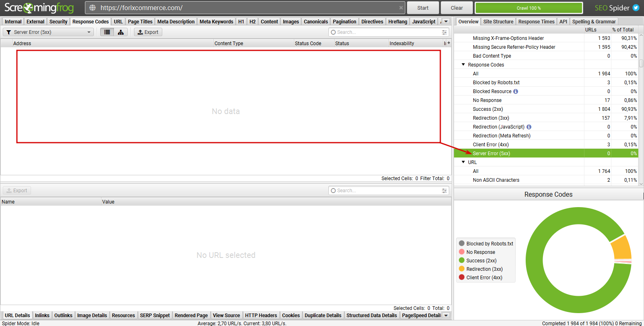644x326 pixels.
Task: Select Non ASCII Characters row
Action: pos(546,180)
